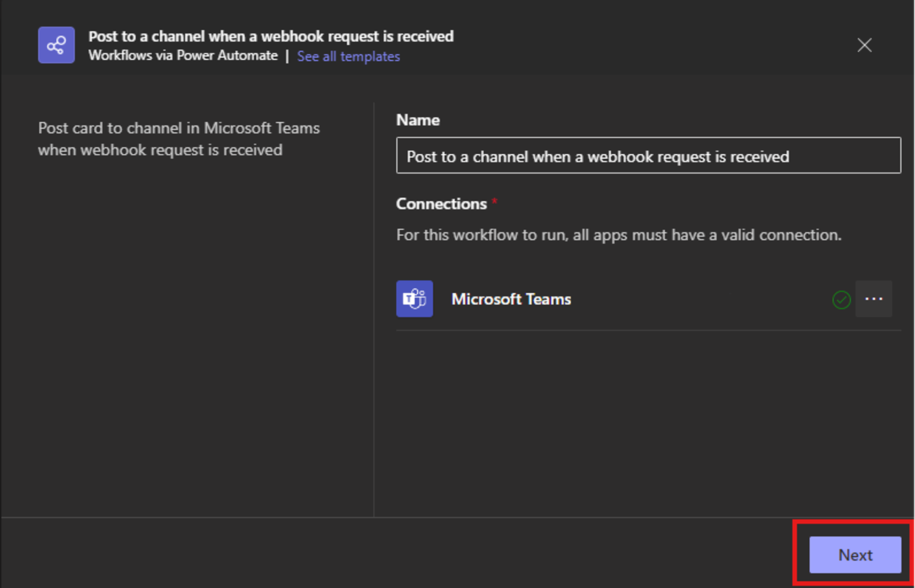Click the Connections section heading
Screen dimensions: 915x588
(x=441, y=204)
